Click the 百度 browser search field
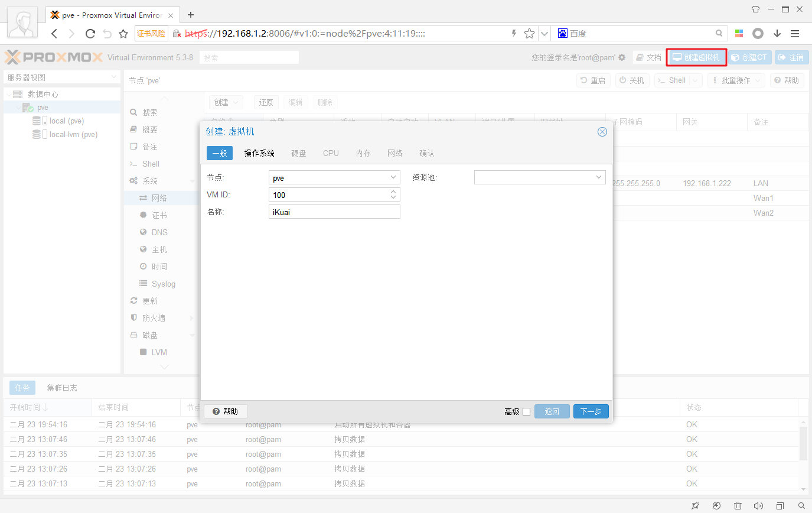The image size is (812, 513). click(x=641, y=34)
